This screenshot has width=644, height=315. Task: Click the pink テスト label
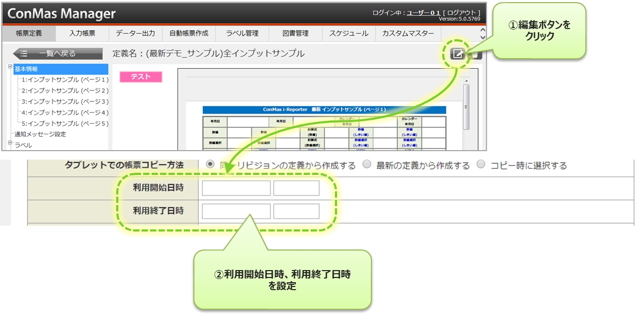(141, 77)
